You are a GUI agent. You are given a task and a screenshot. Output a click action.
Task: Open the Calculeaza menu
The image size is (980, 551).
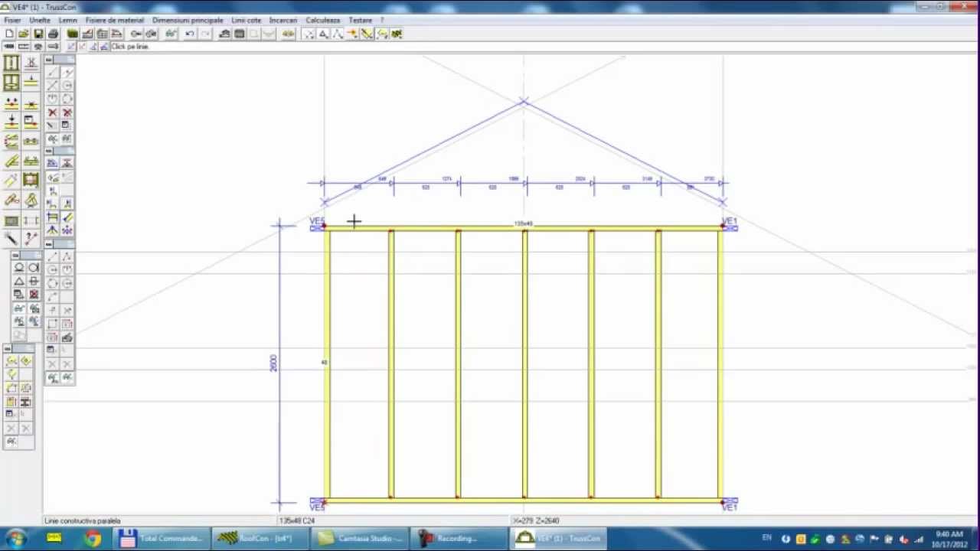click(x=322, y=20)
